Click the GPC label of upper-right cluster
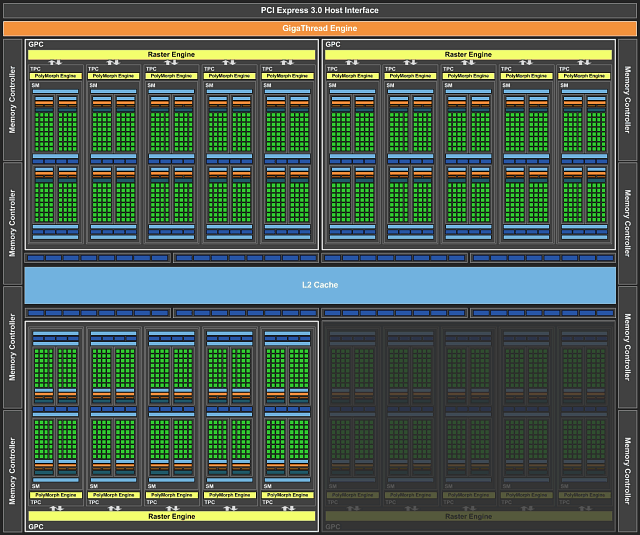 click(333, 45)
